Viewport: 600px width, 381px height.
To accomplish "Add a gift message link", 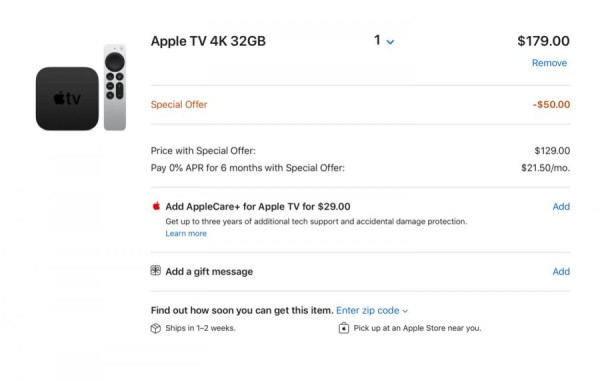I will click(561, 272).
